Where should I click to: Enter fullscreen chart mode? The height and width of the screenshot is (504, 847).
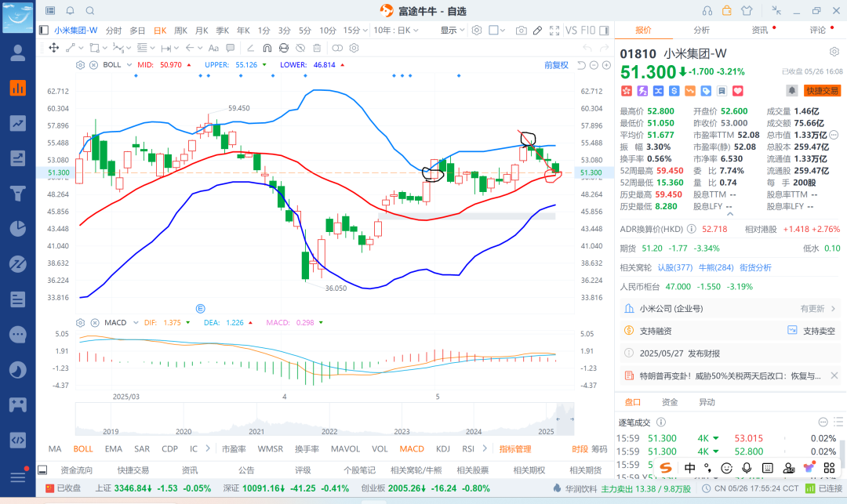[554, 31]
